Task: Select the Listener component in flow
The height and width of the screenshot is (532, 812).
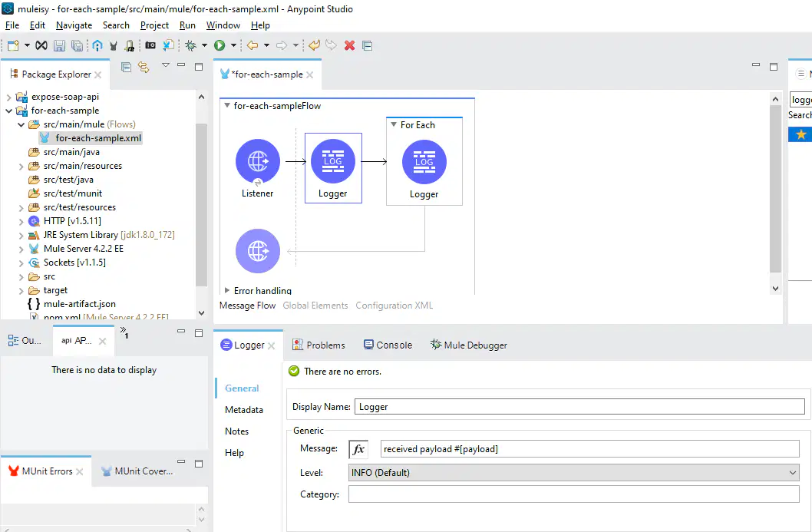Action: pyautogui.click(x=257, y=162)
